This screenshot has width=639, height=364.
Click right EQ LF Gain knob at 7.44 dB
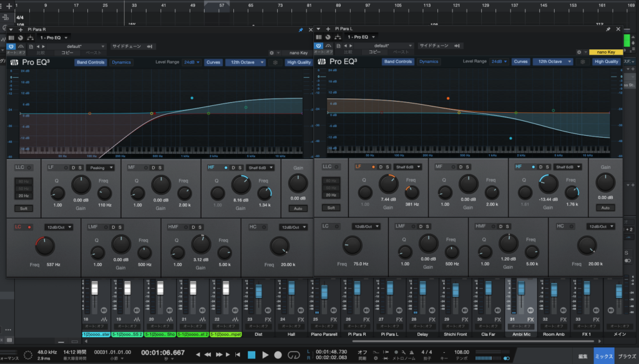[388, 184]
